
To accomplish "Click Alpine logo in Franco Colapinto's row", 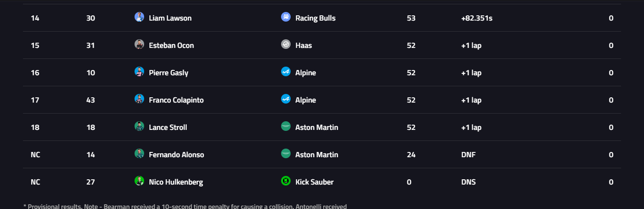I will pos(286,99).
